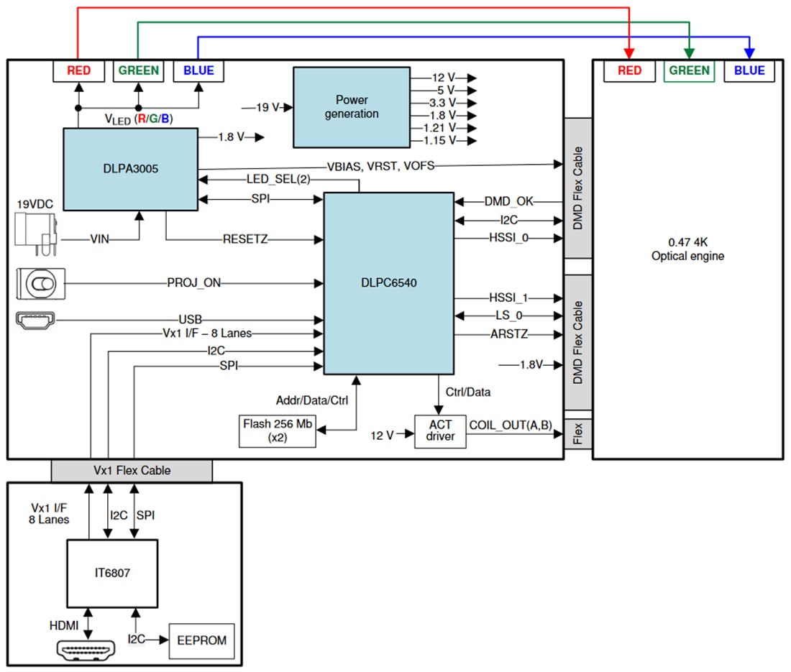The width and height of the screenshot is (791, 672).
Task: Open the EEPROM block
Action: 201,640
